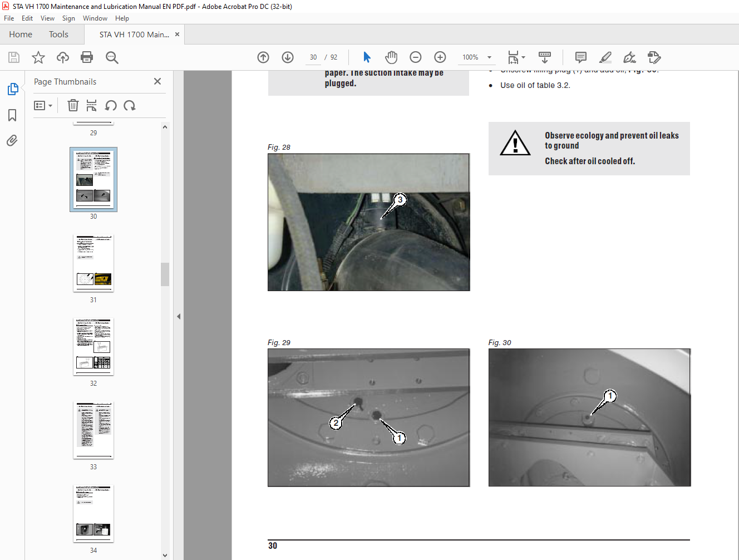Open the Bookmarks panel icon

click(x=12, y=115)
